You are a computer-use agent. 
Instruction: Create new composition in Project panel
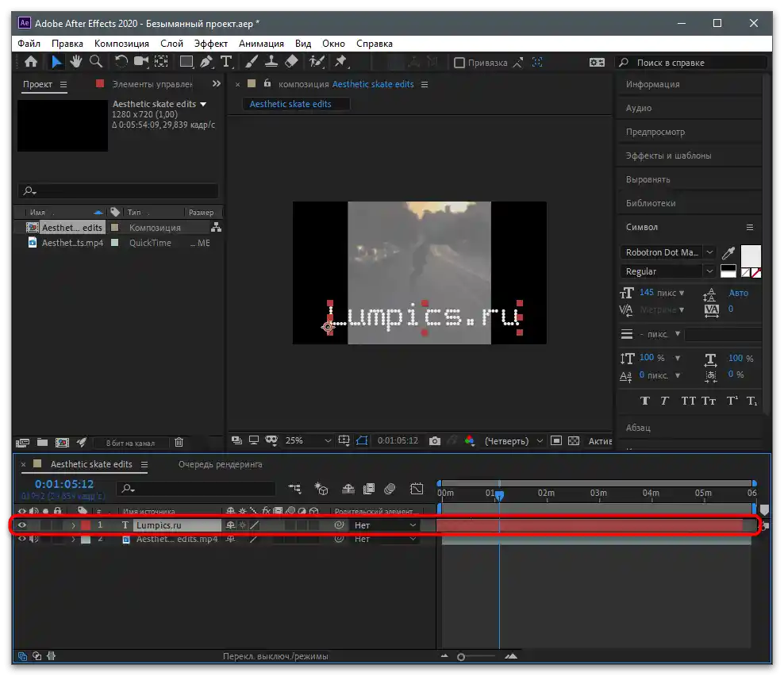click(62, 443)
